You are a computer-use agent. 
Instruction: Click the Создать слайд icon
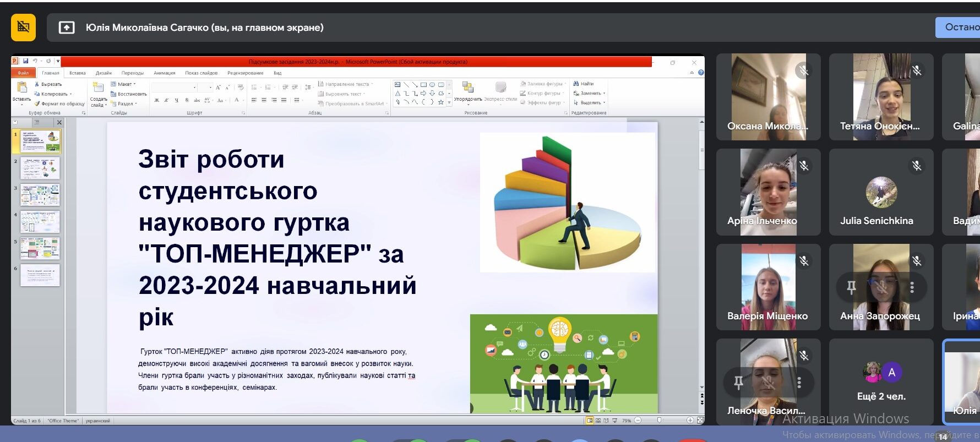click(99, 88)
